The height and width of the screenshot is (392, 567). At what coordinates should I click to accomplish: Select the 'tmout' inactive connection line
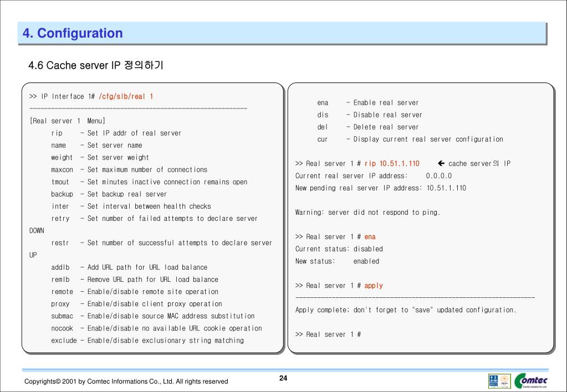pyautogui.click(x=149, y=182)
